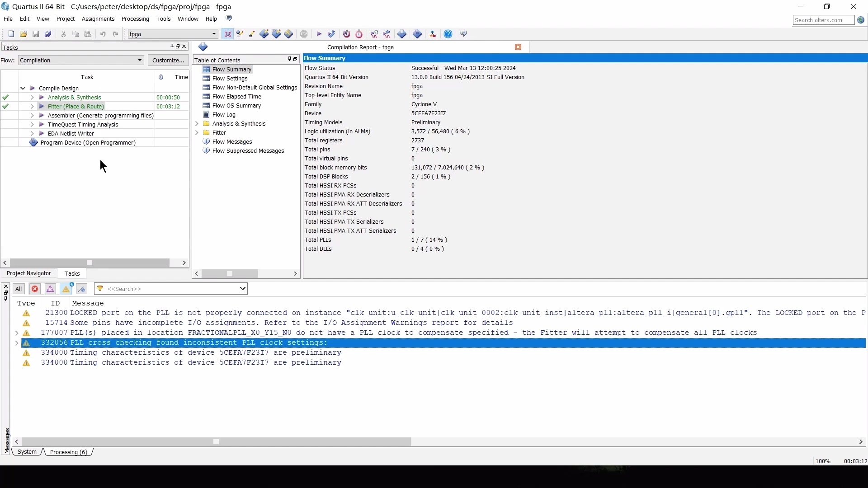Toggle the warning messages filter button
This screenshot has width=868, height=488.
66,289
